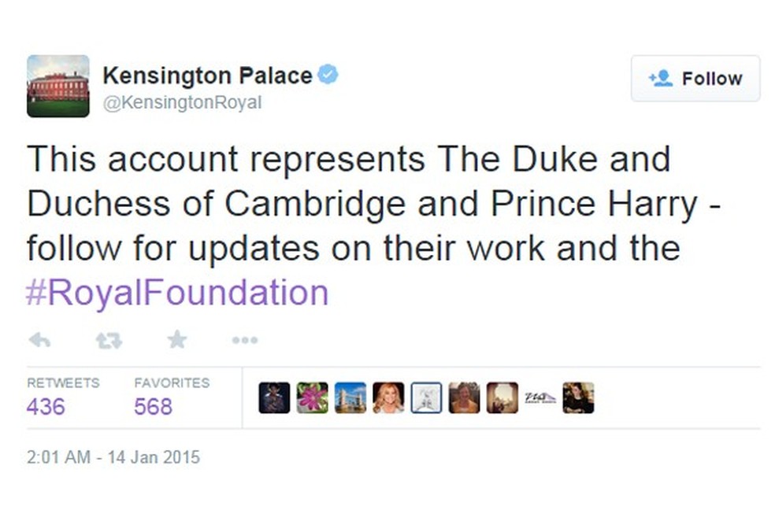View the tweet timestamp link
The image size is (775, 532).
click(x=112, y=457)
